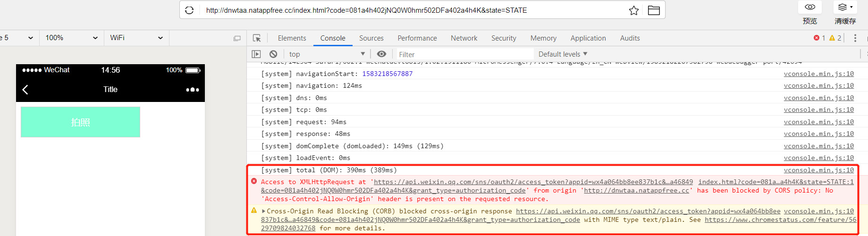The width and height of the screenshot is (868, 236).
Task: Select the '[system] navigation: 124ms' log line
Action: coord(312,85)
